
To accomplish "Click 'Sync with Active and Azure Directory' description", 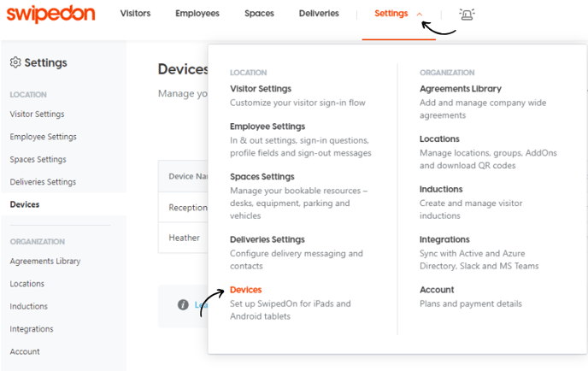I will pyautogui.click(x=479, y=260).
